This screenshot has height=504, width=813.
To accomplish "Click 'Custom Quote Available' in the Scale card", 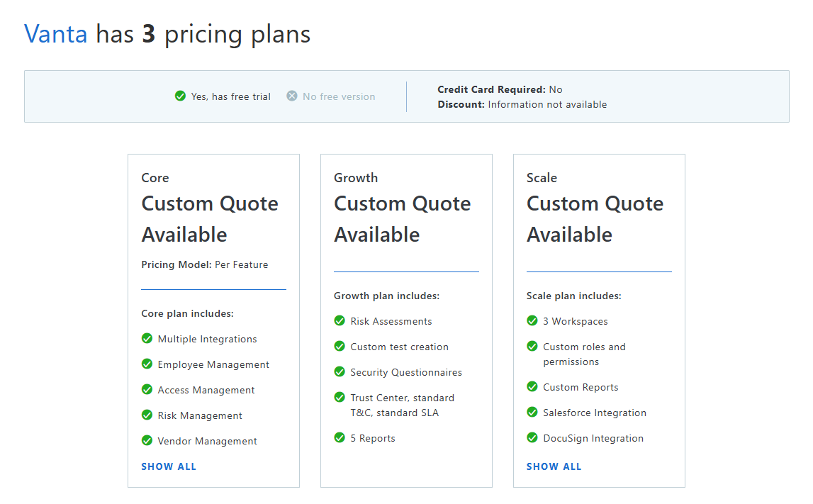I will [x=595, y=219].
